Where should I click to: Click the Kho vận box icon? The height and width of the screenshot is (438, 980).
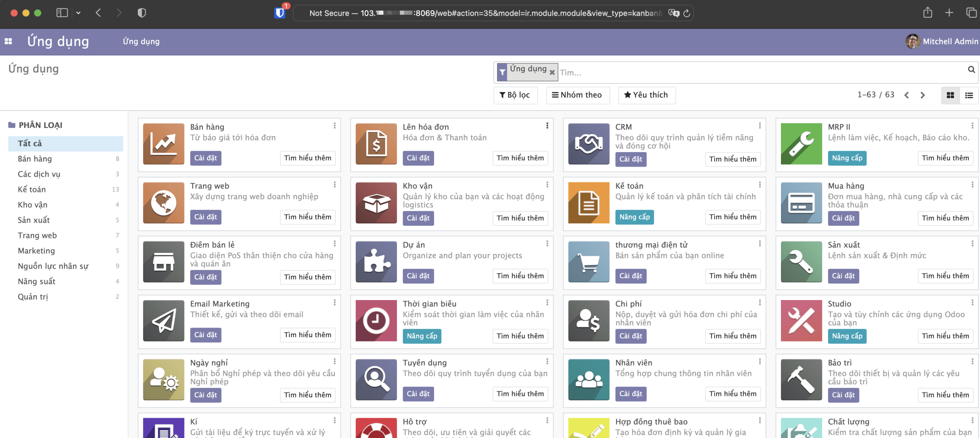[x=376, y=203]
